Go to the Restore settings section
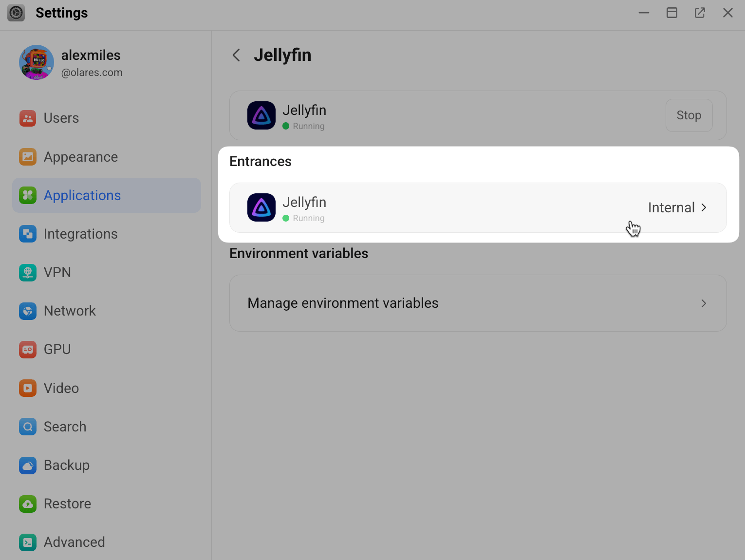The image size is (745, 560). click(107, 504)
